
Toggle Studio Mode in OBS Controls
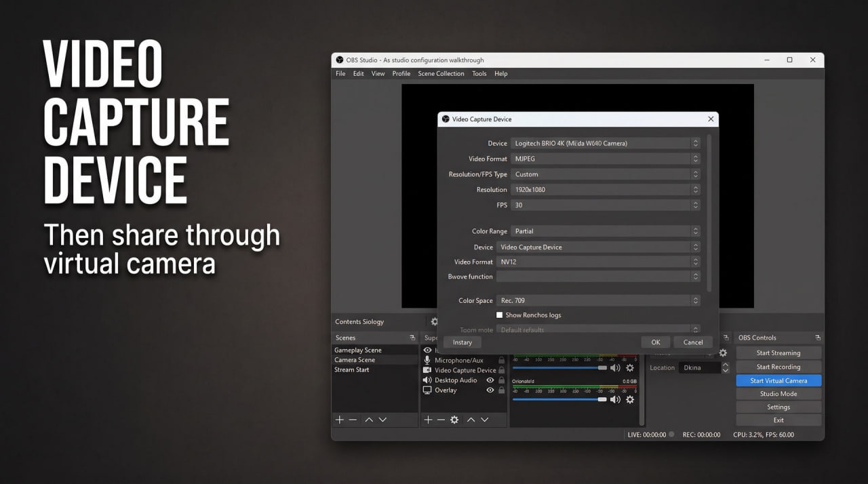point(778,394)
